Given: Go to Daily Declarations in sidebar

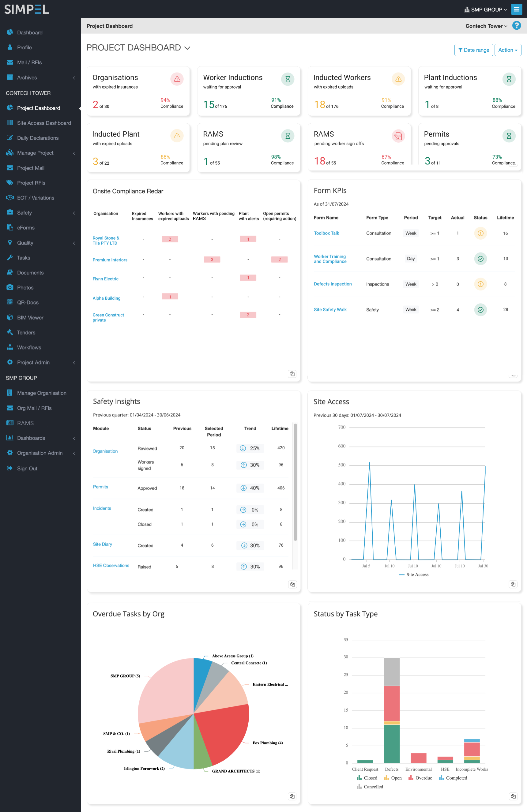Looking at the screenshot, I should (38, 138).
